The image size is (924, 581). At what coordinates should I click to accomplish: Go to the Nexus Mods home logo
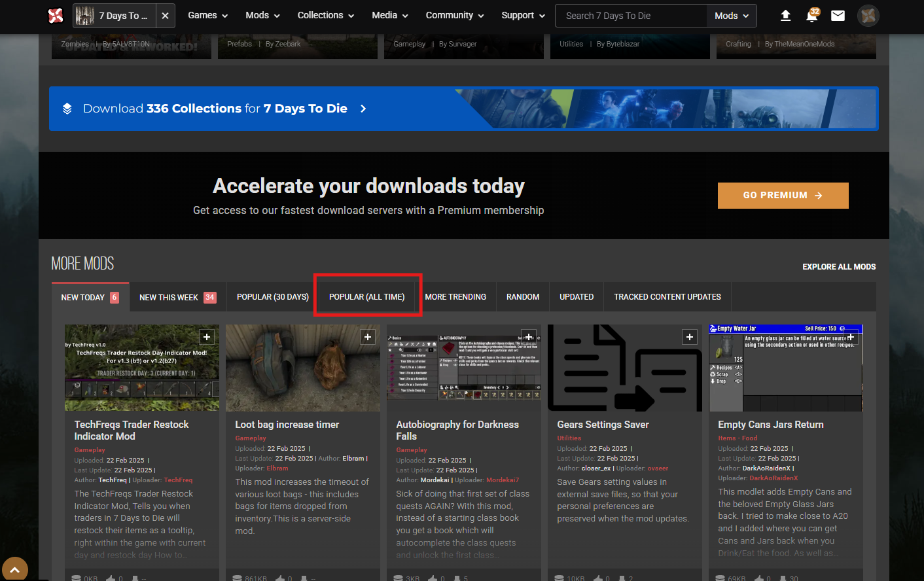tap(56, 16)
